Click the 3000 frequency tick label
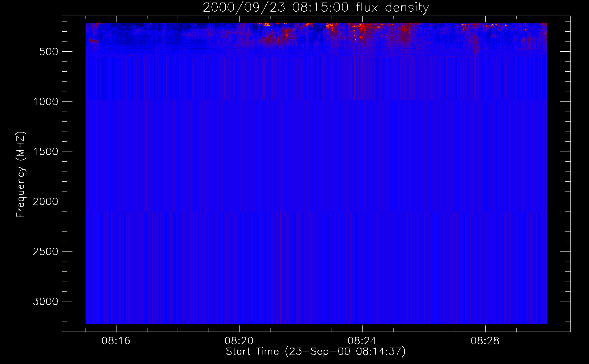This screenshot has width=589, height=364. click(x=46, y=301)
